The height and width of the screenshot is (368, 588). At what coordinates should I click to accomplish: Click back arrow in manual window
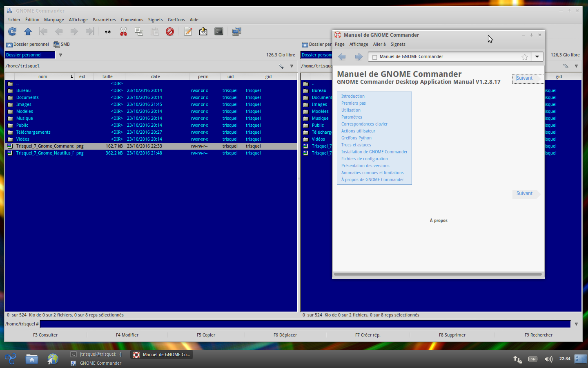point(342,57)
